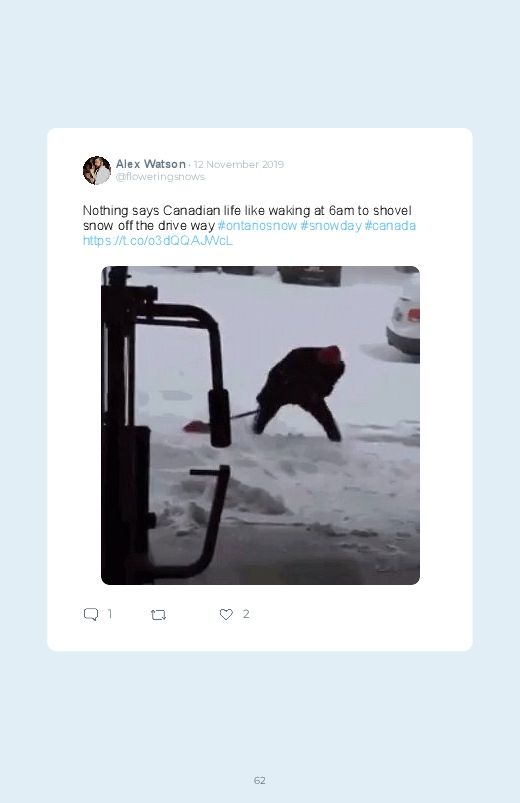This screenshot has width=520, height=803.
Task: Click the red shovel in the video
Action: point(195,426)
